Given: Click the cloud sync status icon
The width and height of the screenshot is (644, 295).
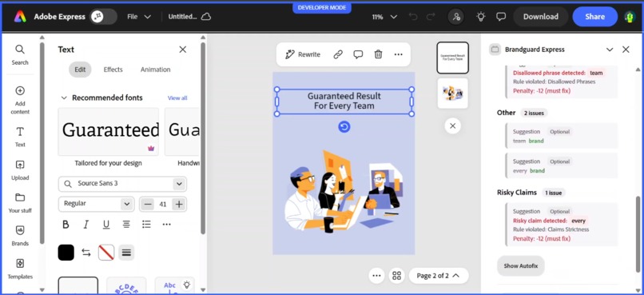Looking at the screenshot, I should tap(206, 17).
